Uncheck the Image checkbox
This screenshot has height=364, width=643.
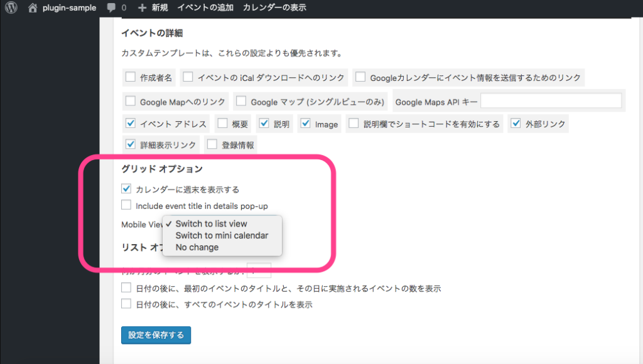coord(305,124)
